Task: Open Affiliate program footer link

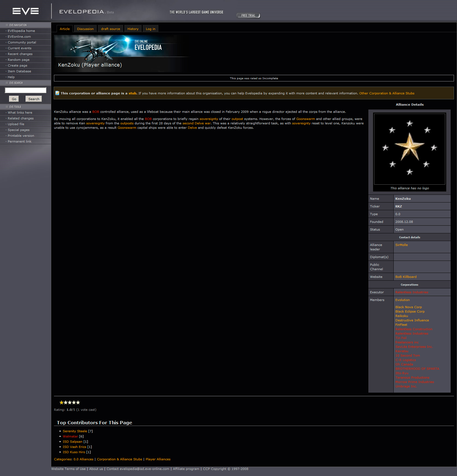Action: [186, 469]
